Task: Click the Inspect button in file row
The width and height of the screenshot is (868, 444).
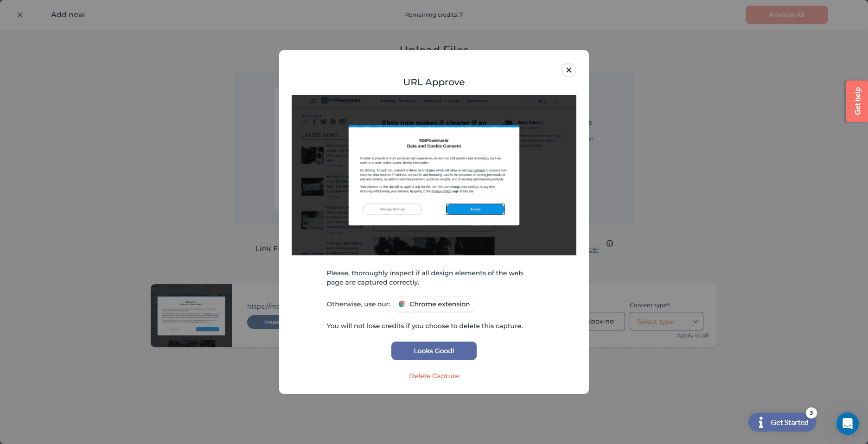Action: 263,322
